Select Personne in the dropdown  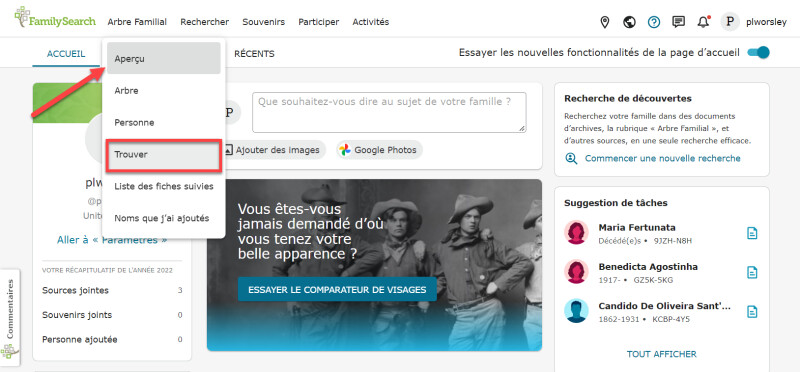click(x=164, y=122)
